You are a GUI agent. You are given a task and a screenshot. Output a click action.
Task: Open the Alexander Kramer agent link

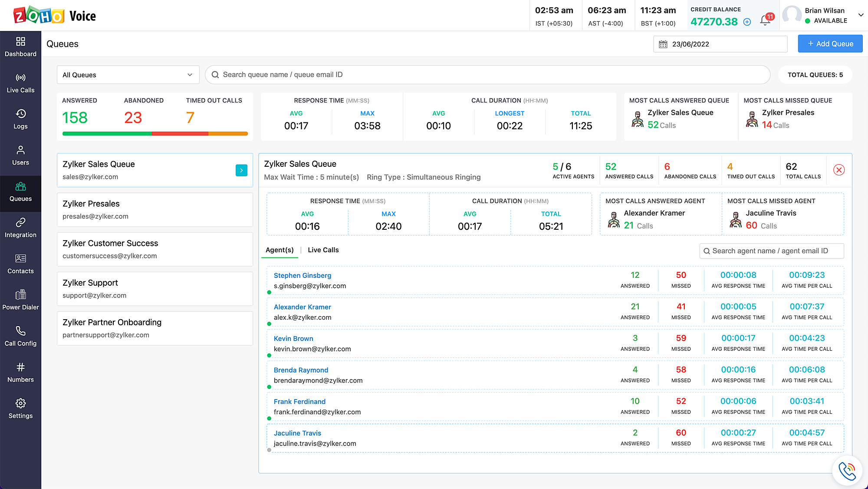(302, 307)
